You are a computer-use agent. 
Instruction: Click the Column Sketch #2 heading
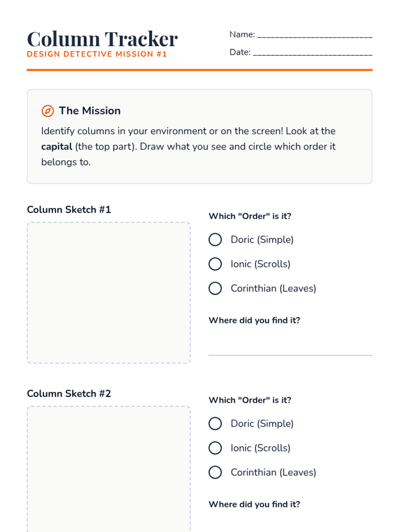pyautogui.click(x=69, y=394)
